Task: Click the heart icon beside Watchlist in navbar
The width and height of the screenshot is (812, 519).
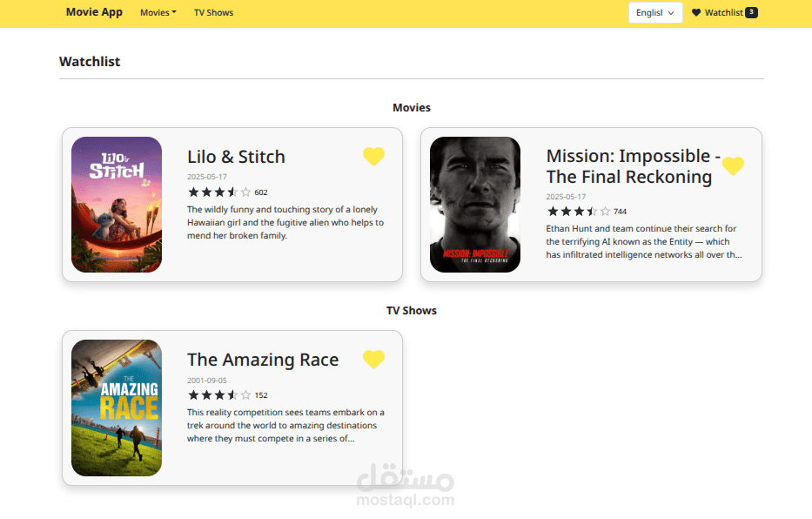Action: pos(696,12)
